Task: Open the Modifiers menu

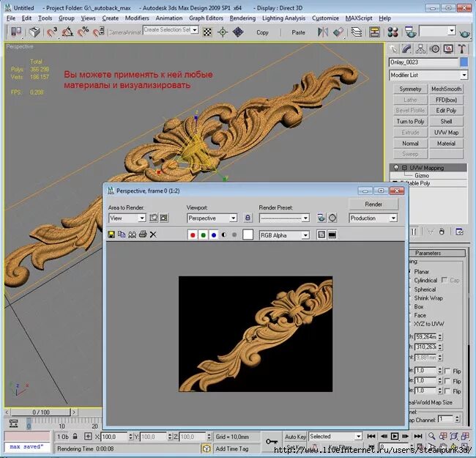Action: point(137,18)
